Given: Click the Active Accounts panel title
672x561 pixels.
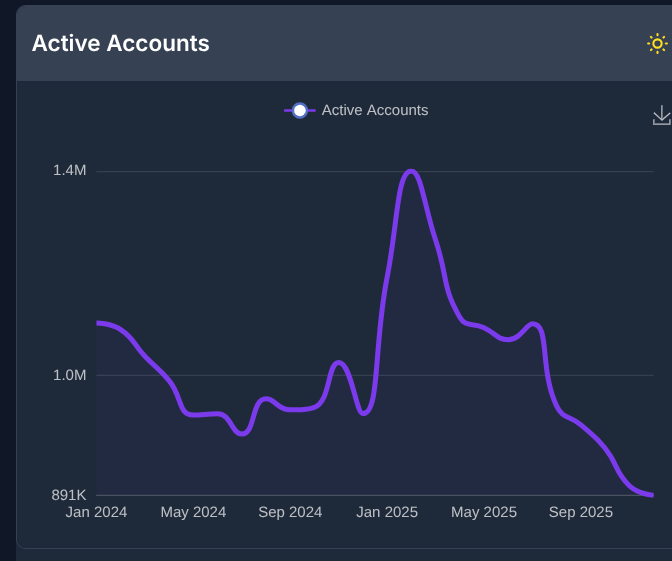Looking at the screenshot, I should pyautogui.click(x=121, y=43).
